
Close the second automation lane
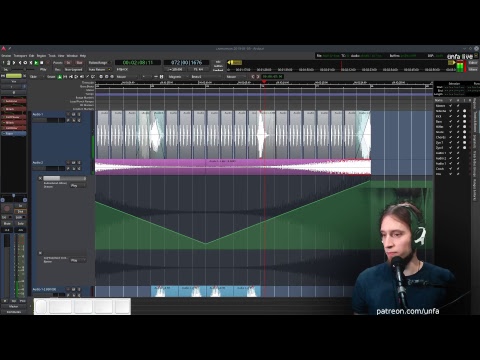(x=40, y=253)
